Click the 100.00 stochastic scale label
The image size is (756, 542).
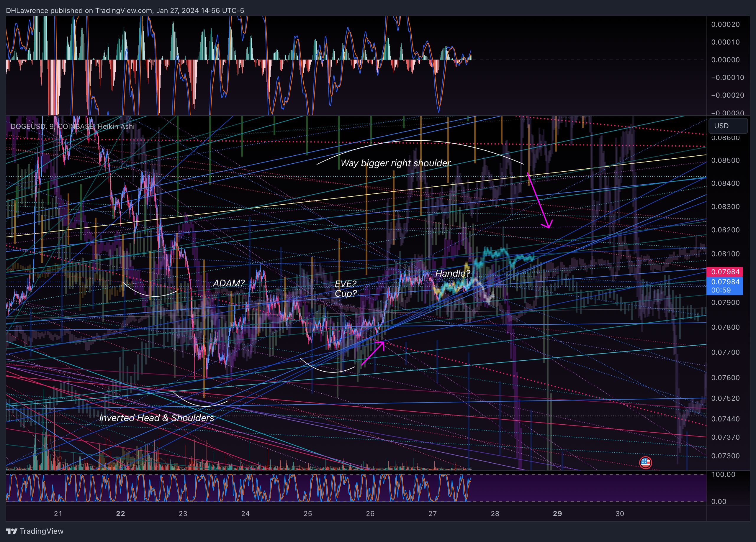pos(723,474)
